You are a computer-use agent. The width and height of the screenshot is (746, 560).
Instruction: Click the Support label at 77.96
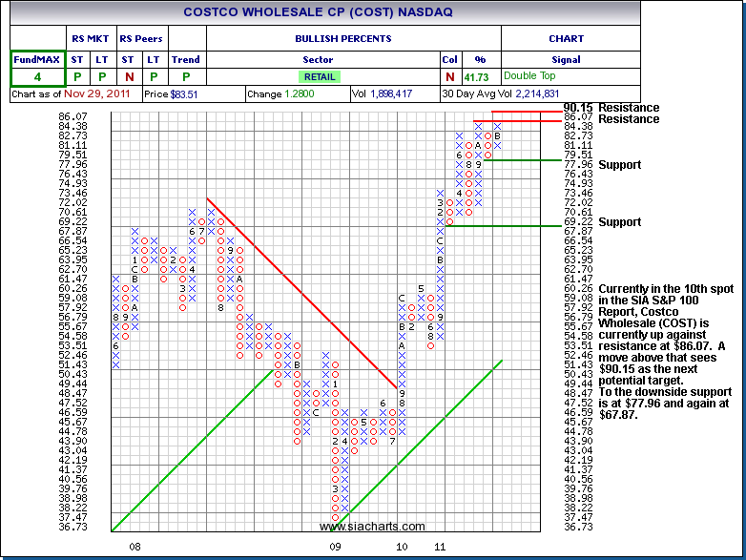(619, 165)
